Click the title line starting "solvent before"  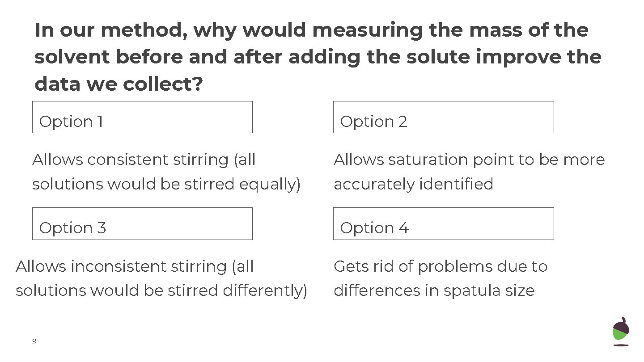[x=318, y=57]
